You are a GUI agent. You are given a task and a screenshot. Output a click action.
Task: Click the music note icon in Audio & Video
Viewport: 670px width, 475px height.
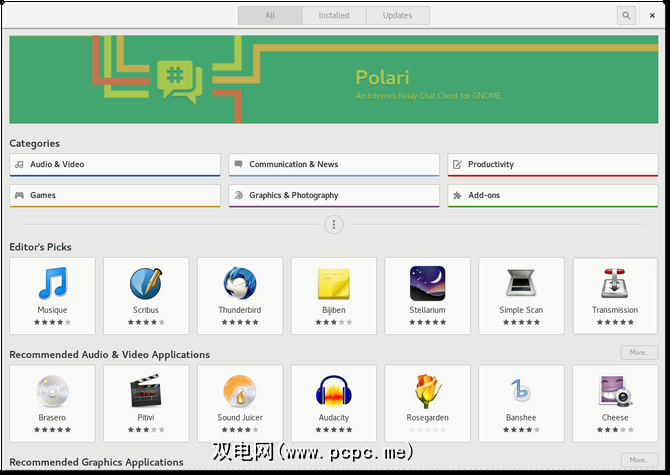(x=19, y=164)
